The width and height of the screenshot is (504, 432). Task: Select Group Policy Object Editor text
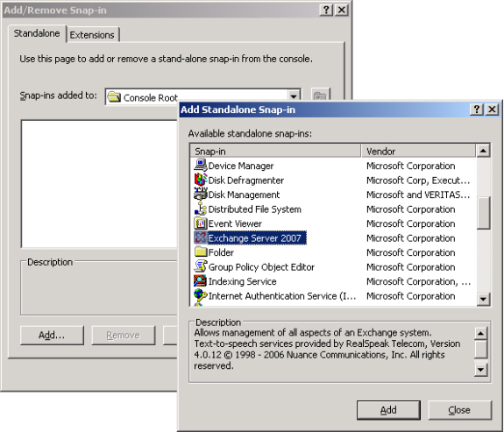(x=261, y=267)
